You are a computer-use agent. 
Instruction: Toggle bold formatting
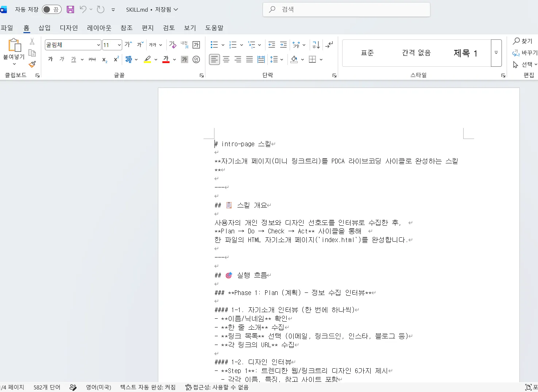(50, 59)
